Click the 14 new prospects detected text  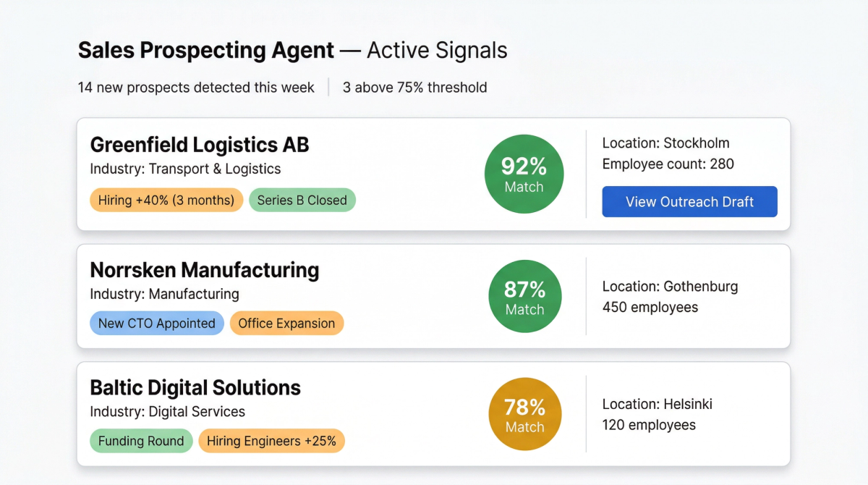(x=196, y=88)
